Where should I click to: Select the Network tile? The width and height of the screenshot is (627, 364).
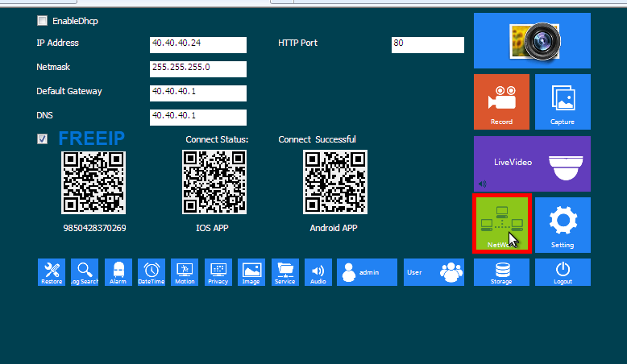point(502,224)
